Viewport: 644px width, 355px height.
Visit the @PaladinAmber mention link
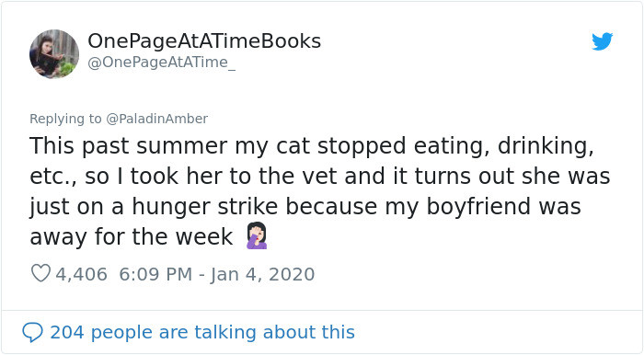(157, 119)
